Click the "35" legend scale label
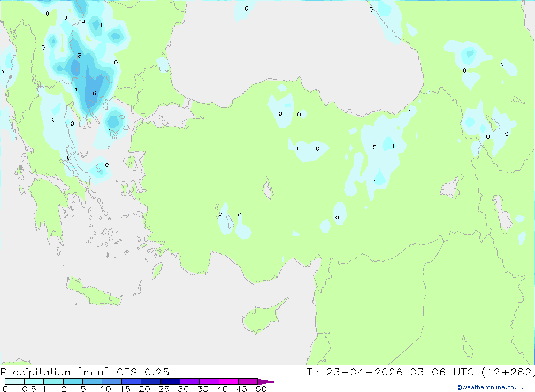535x392 pixels. pyautogui.click(x=203, y=389)
